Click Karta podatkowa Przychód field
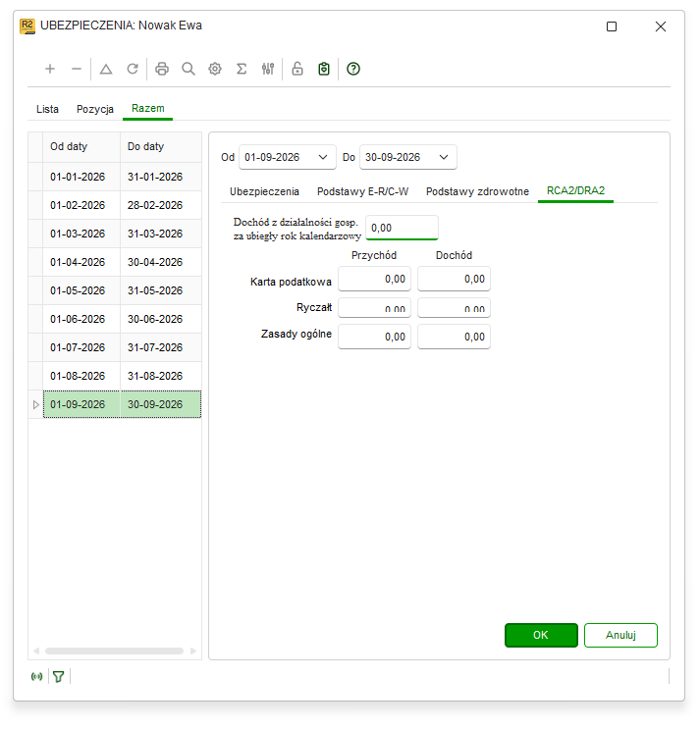This screenshot has height=730, width=700. pyautogui.click(x=374, y=279)
